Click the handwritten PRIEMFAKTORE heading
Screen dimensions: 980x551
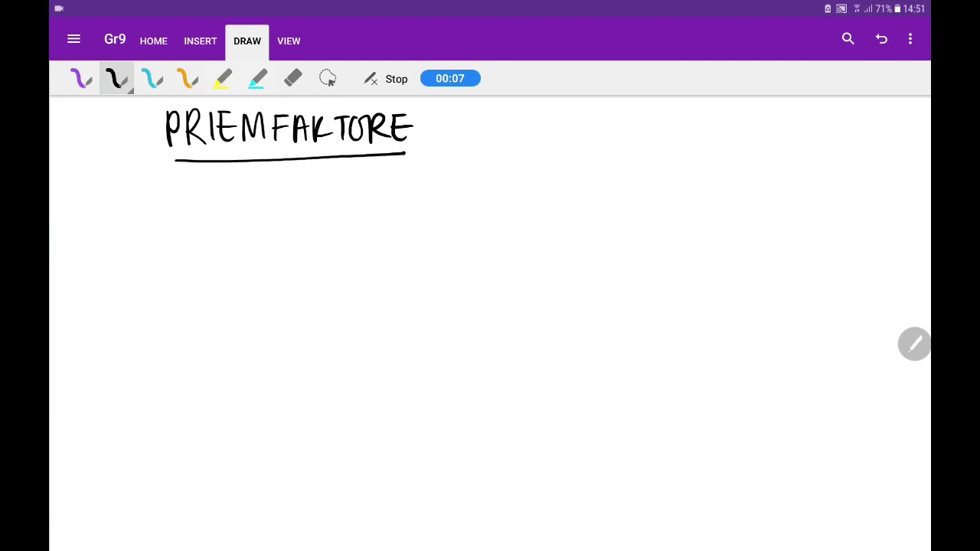[289, 128]
